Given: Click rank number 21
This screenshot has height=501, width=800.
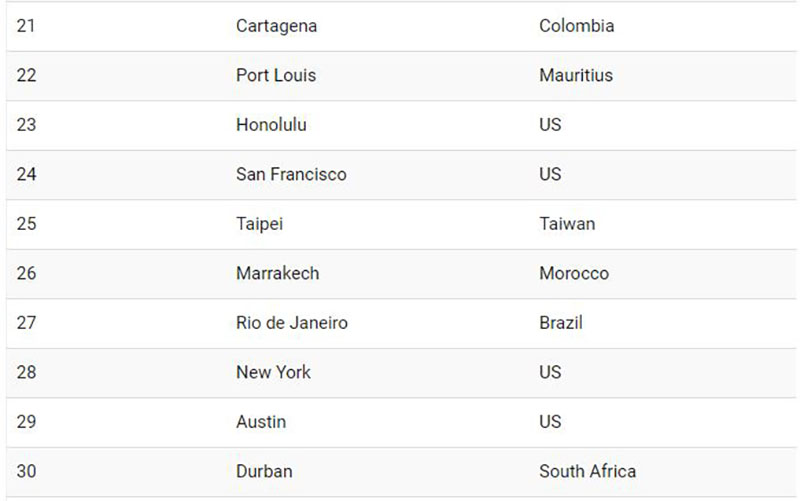Looking at the screenshot, I should coord(26,26).
